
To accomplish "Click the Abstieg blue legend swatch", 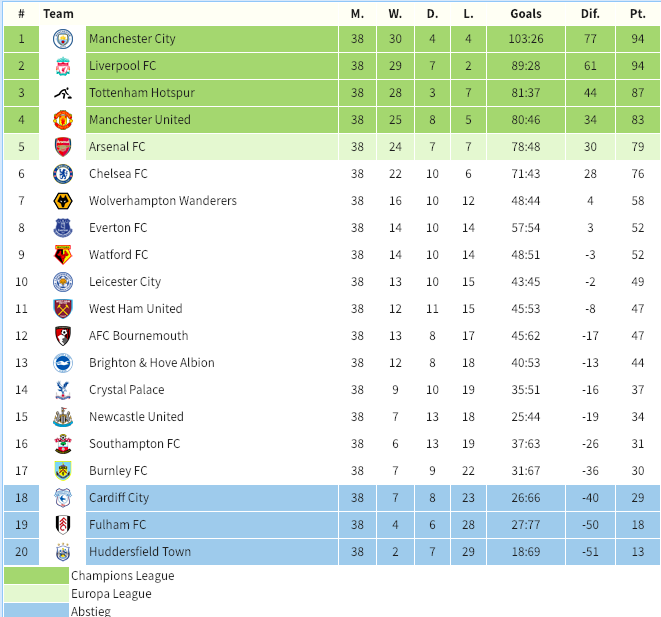I will tap(36, 610).
